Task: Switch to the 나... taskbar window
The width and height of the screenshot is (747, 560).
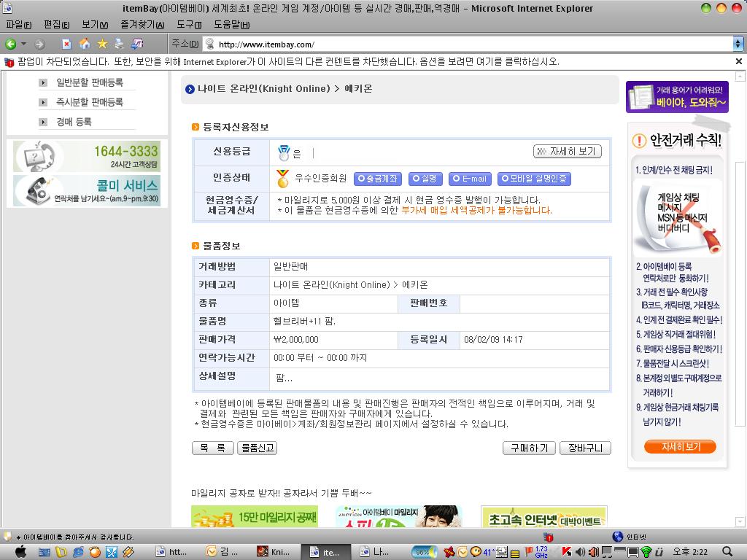Action: pos(376,552)
